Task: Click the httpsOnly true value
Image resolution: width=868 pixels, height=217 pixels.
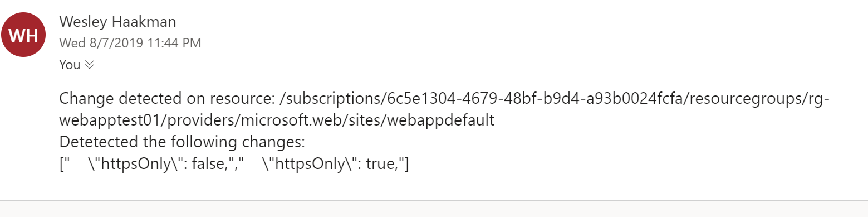Action: [x=332, y=165]
